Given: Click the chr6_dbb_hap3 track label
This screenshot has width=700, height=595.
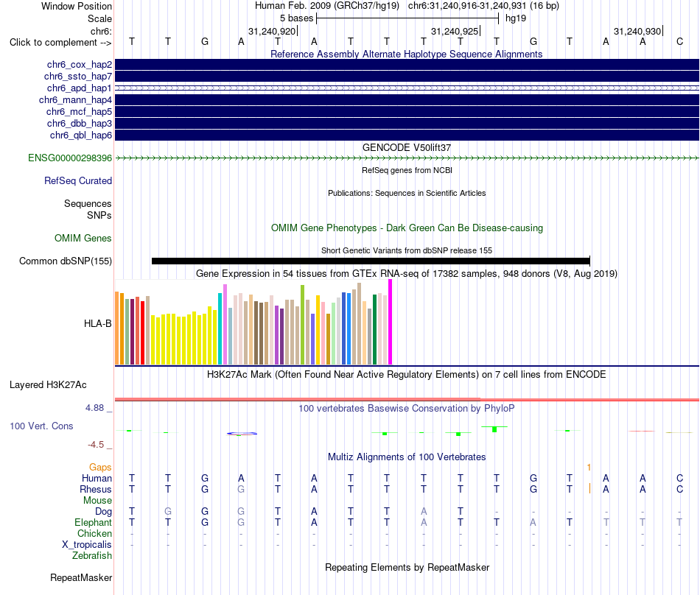Looking at the screenshot, I should click(80, 124).
